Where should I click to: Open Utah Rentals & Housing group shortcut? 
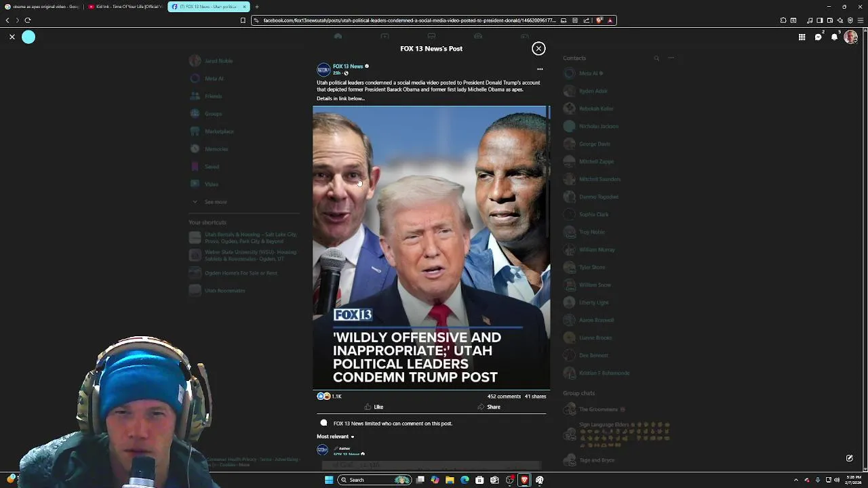point(244,238)
